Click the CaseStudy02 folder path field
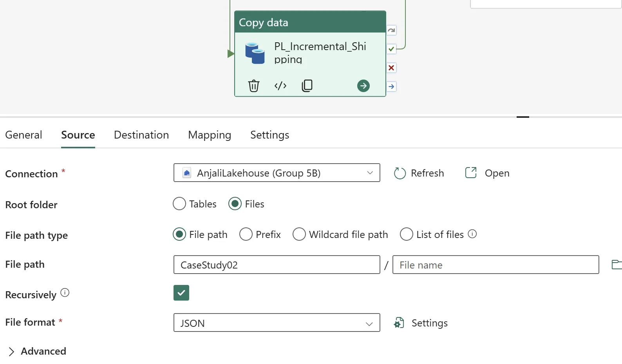622x364 pixels. (x=277, y=265)
